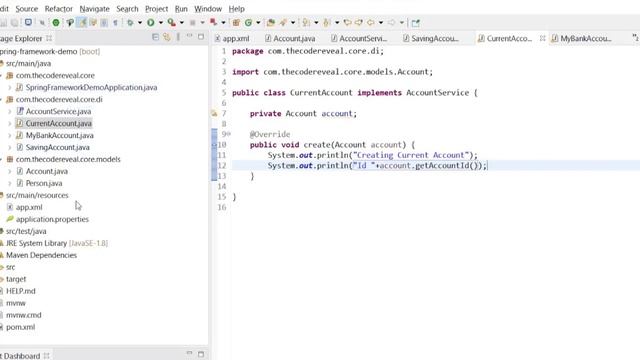Click the Pin Editor icon at toolbar end
Screen dimensions: 640x360
tap(416, 23)
